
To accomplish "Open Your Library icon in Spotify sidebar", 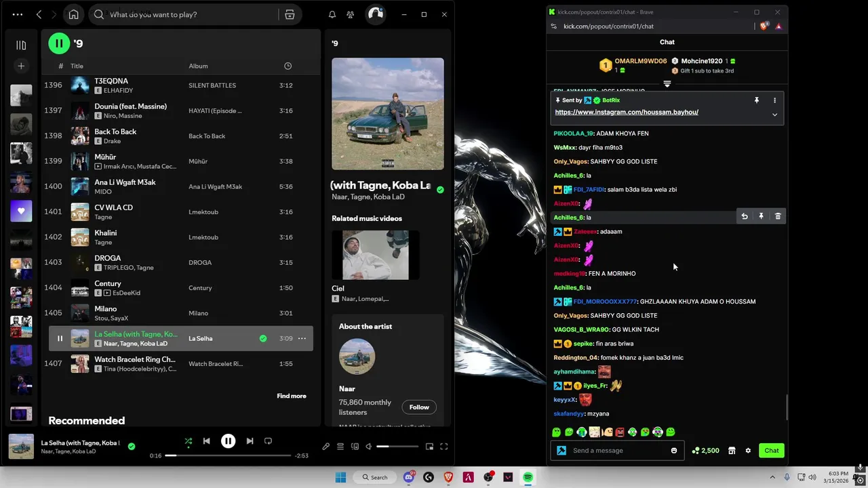I will click(21, 45).
